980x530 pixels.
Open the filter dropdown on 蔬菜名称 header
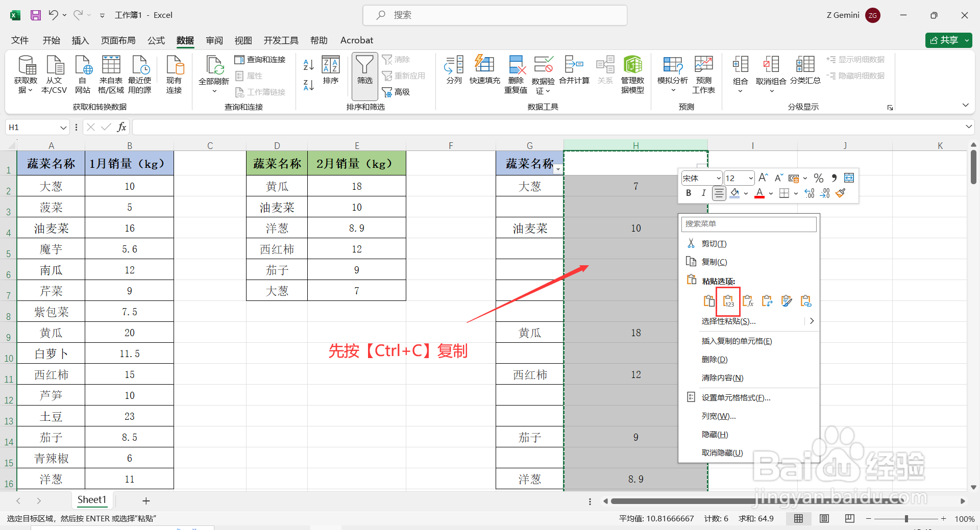click(558, 168)
